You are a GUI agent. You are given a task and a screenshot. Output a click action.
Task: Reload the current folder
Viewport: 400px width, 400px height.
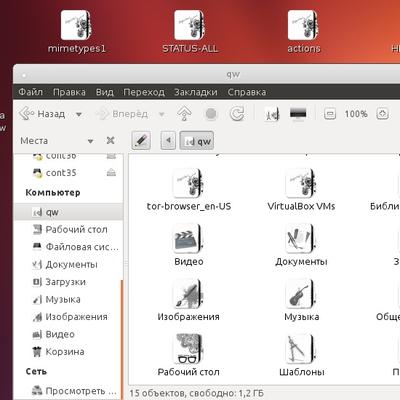point(237,114)
